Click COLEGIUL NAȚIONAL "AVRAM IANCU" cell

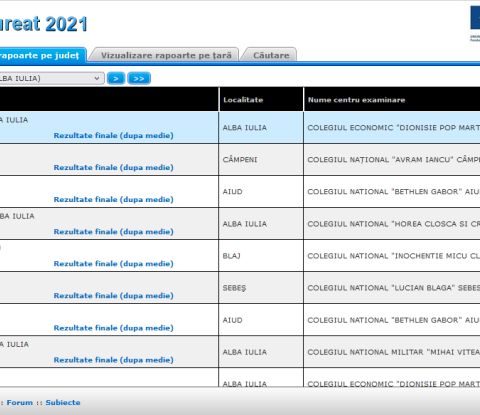tap(392, 160)
